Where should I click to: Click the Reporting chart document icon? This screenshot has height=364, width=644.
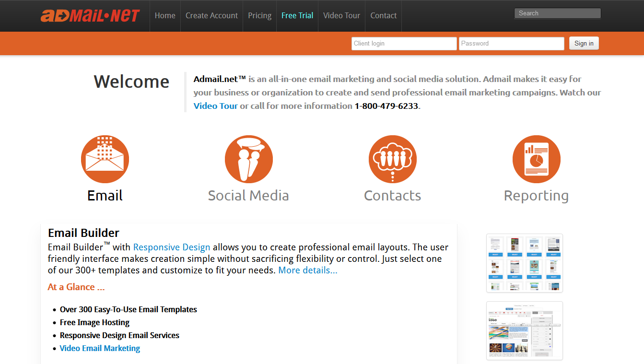(536, 159)
